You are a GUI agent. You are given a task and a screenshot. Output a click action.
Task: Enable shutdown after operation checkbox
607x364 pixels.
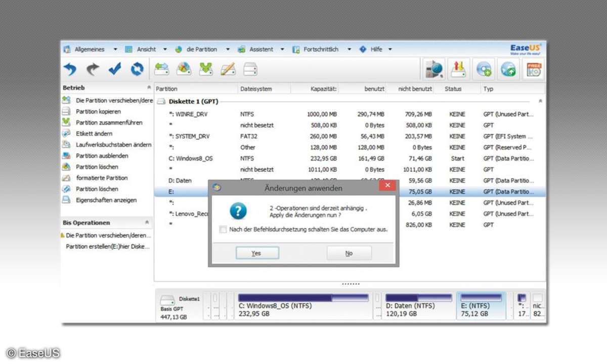pyautogui.click(x=223, y=230)
